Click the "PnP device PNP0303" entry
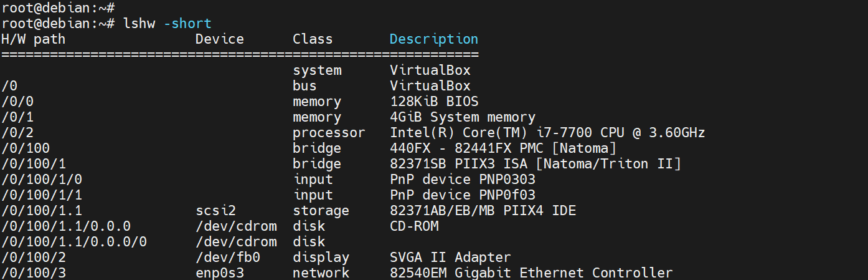 pos(462,180)
